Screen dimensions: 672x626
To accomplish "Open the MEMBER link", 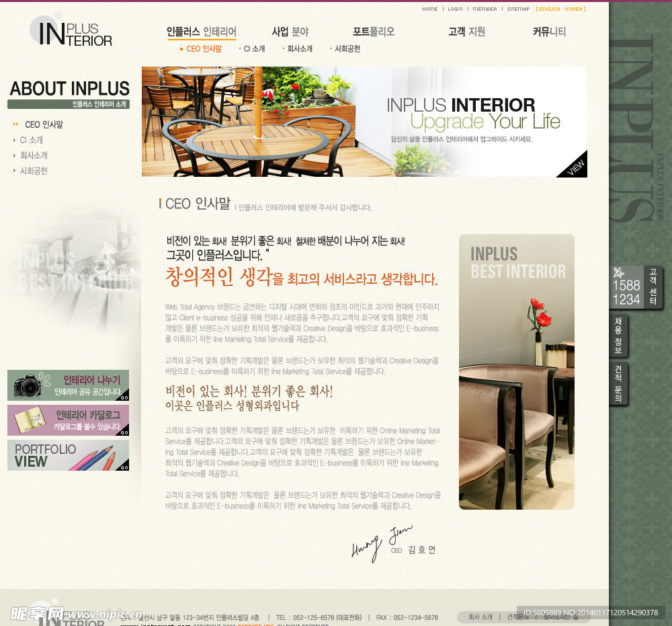I will [x=485, y=9].
